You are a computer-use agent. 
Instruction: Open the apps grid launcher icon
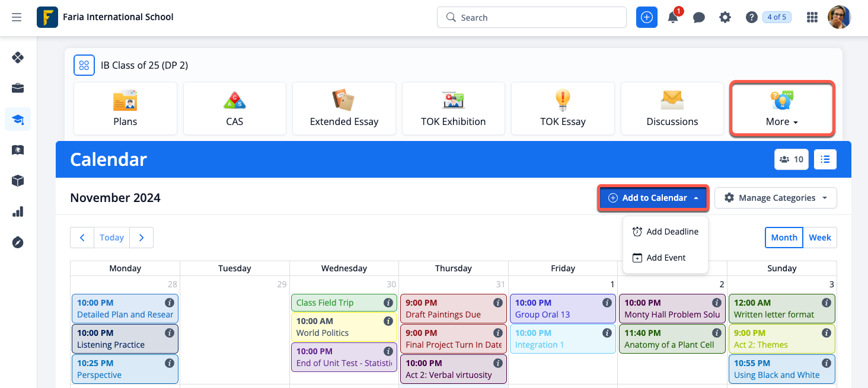click(812, 18)
